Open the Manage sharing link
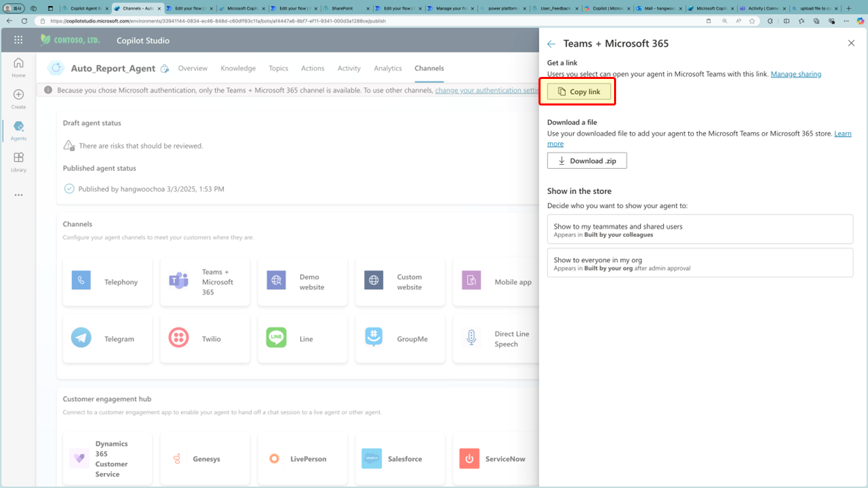This screenshot has width=868, height=488. (x=796, y=74)
